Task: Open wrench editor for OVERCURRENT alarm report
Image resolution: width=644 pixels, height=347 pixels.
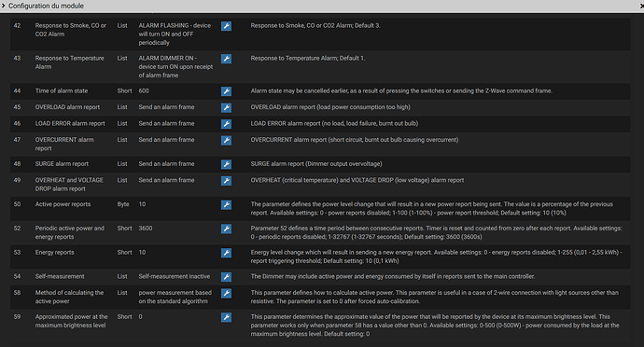Action: pos(226,141)
